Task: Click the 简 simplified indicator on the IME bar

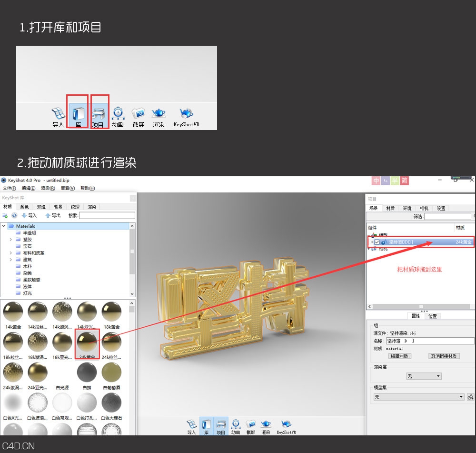Action: (404, 181)
